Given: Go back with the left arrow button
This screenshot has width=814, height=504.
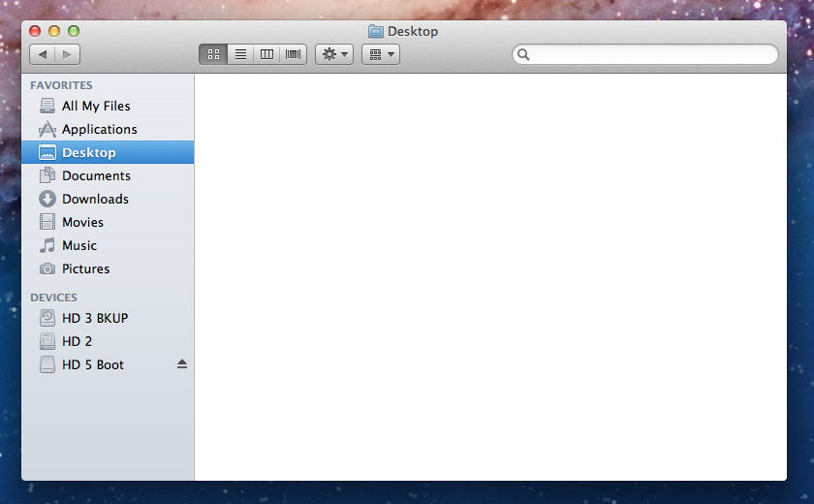Looking at the screenshot, I should [42, 54].
